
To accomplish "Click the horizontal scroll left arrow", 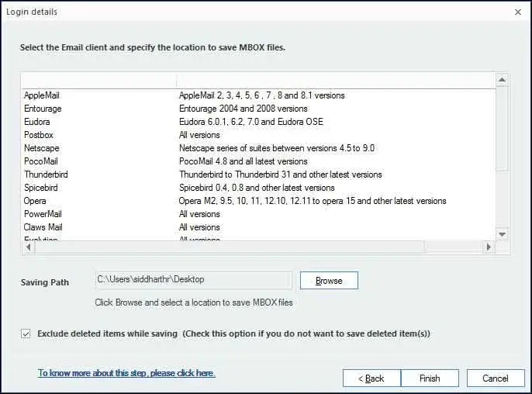I will (x=29, y=247).
